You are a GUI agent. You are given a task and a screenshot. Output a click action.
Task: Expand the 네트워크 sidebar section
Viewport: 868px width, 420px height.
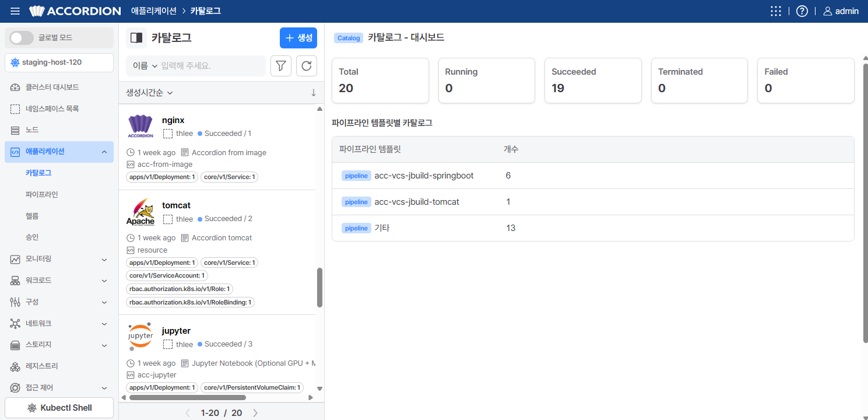click(x=59, y=324)
